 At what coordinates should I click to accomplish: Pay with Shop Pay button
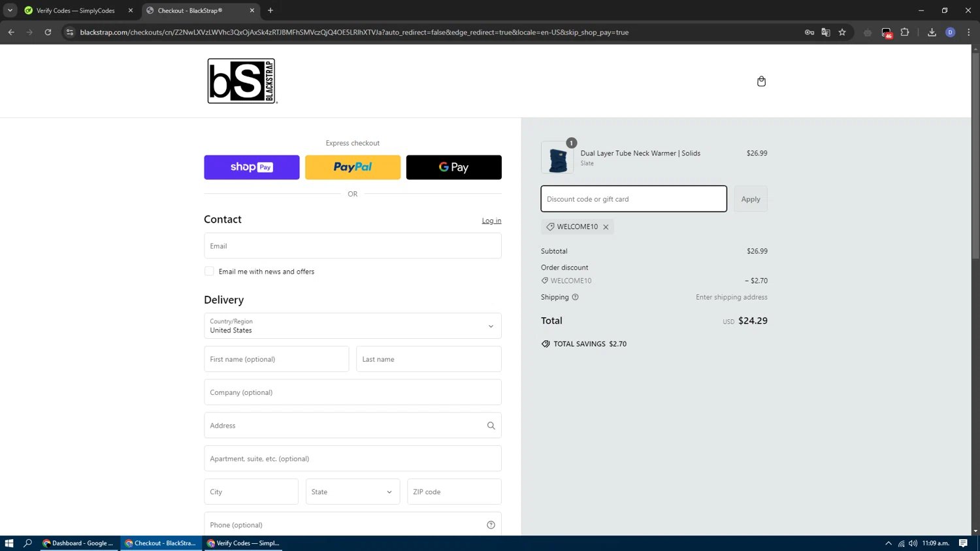(x=252, y=167)
